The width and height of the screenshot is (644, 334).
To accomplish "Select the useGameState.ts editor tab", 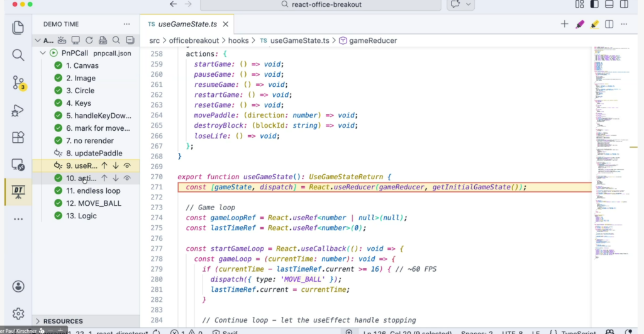I will [x=187, y=24].
